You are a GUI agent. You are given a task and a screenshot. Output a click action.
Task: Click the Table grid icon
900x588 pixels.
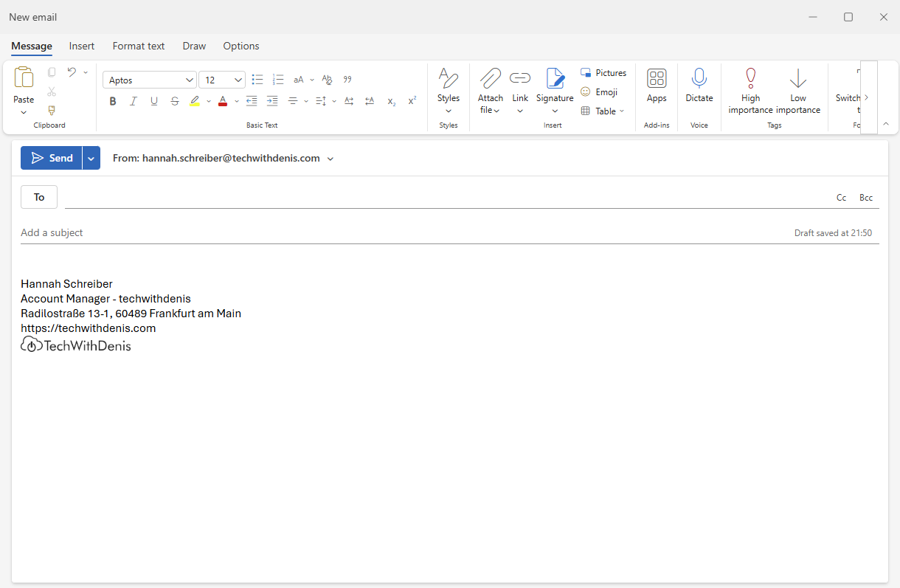point(585,111)
